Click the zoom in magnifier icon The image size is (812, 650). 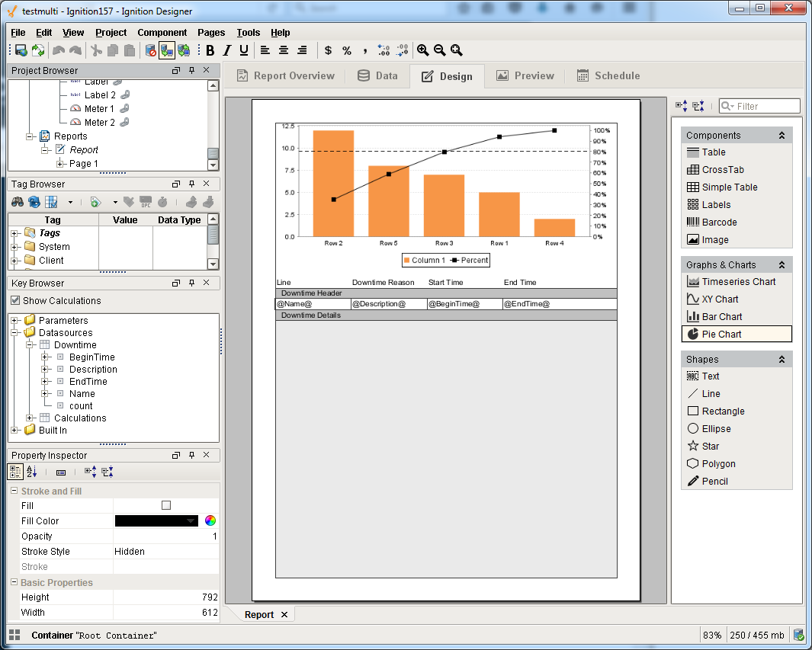point(422,50)
